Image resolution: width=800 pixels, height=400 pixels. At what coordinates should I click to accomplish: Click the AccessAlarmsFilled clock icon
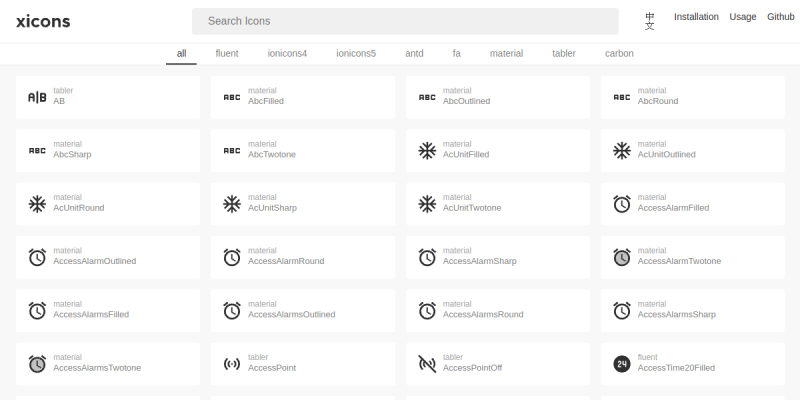pos(37,311)
